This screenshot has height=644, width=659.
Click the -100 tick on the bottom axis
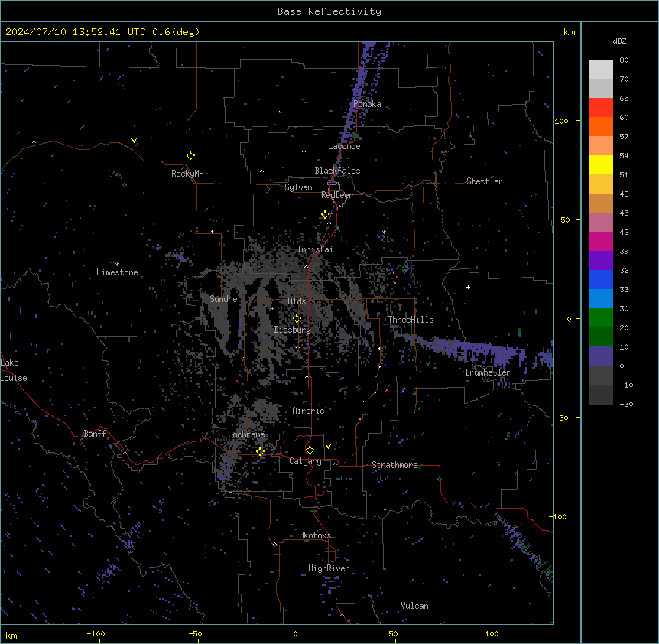(x=96, y=634)
